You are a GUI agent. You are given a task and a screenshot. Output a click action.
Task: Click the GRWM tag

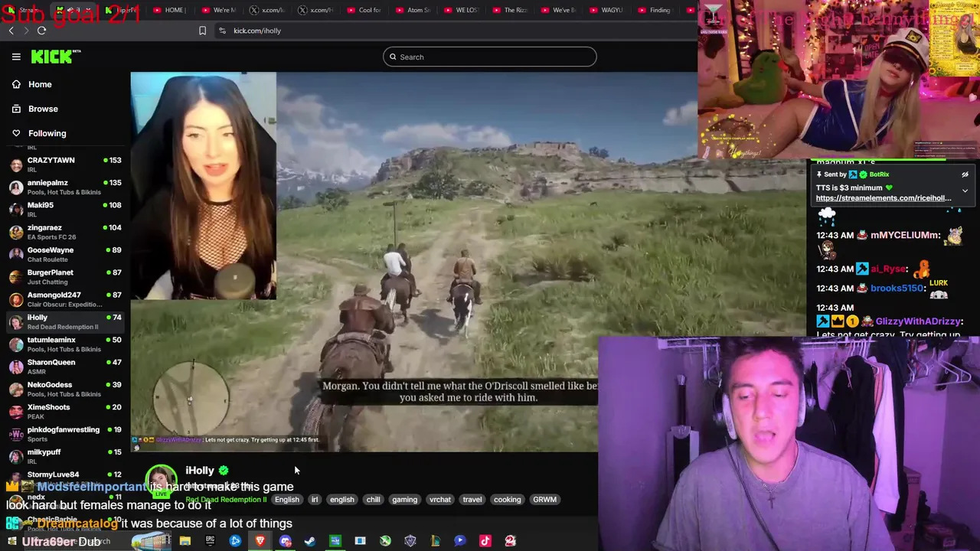pos(544,500)
